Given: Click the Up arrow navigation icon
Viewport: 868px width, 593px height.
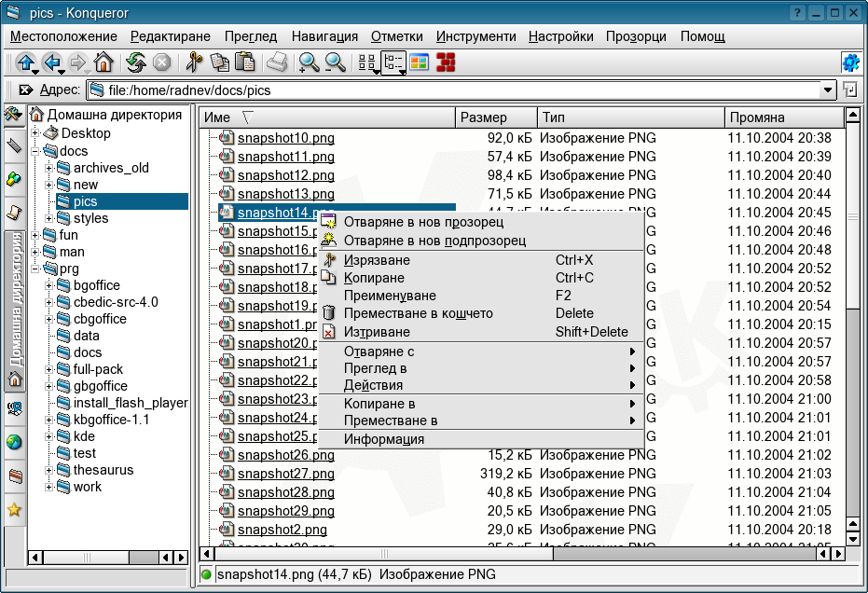Looking at the screenshot, I should tap(25, 62).
